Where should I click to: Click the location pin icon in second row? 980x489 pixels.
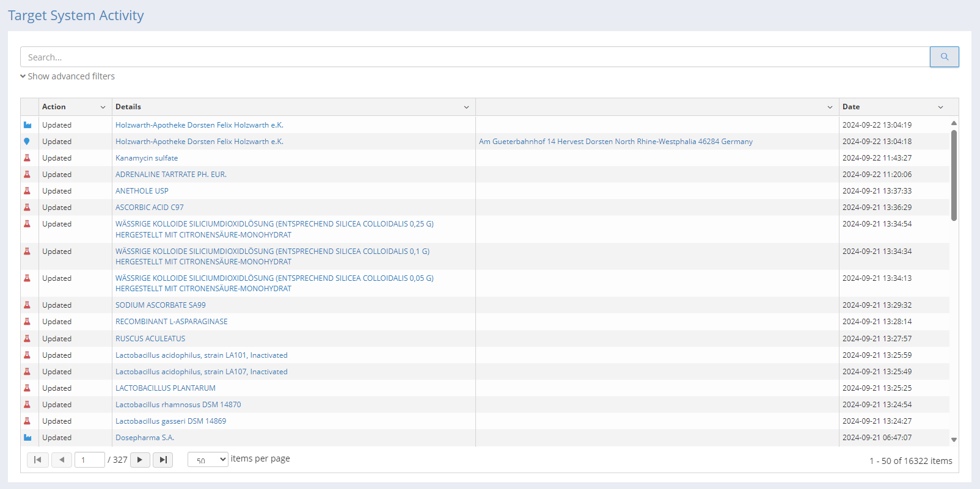(27, 142)
